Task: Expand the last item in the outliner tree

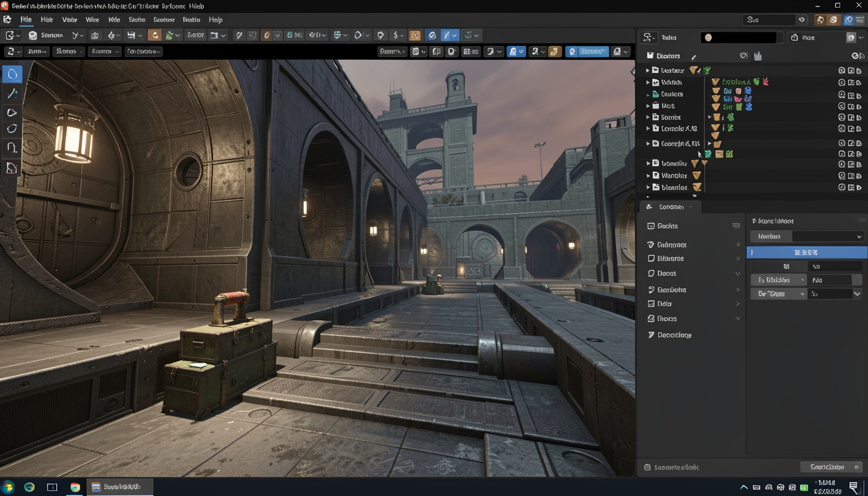Action: coord(648,187)
